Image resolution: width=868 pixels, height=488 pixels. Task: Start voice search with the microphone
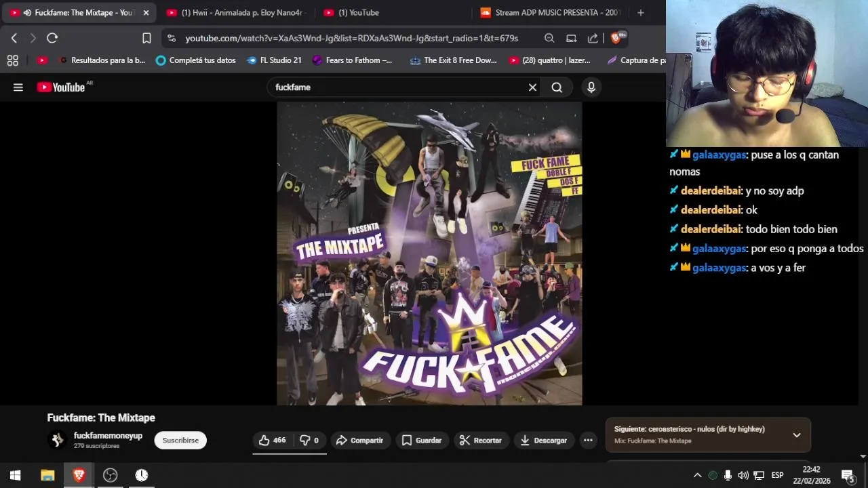tap(591, 87)
